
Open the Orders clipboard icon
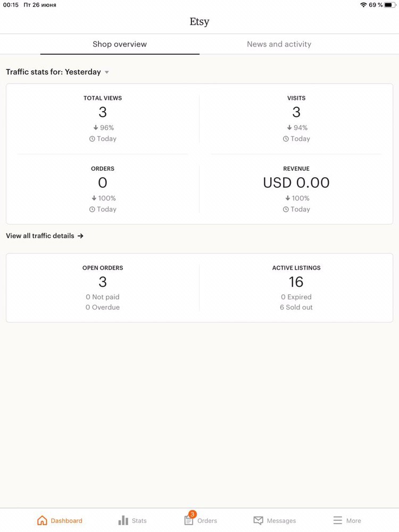point(189,520)
